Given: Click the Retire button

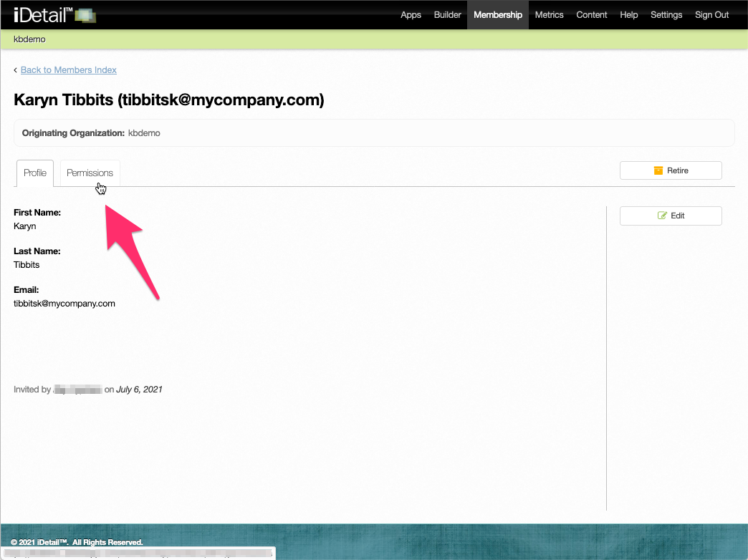Looking at the screenshot, I should pos(671,170).
